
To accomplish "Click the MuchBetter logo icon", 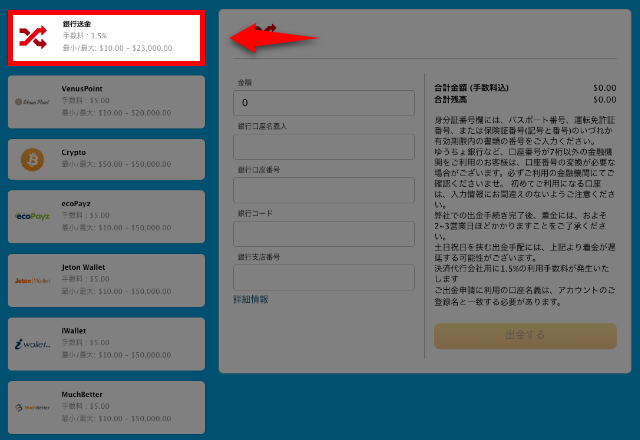I will [x=33, y=407].
